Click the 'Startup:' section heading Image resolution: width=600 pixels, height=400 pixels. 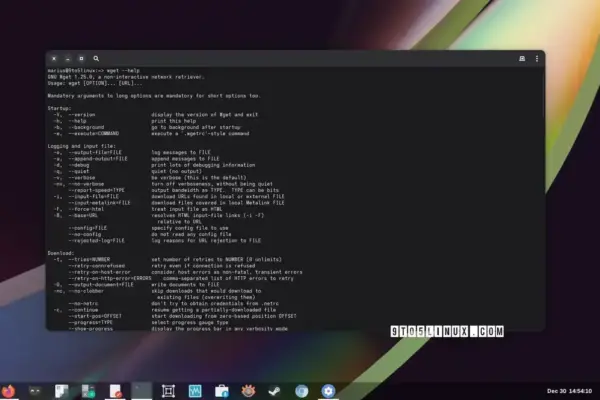pos(59,108)
